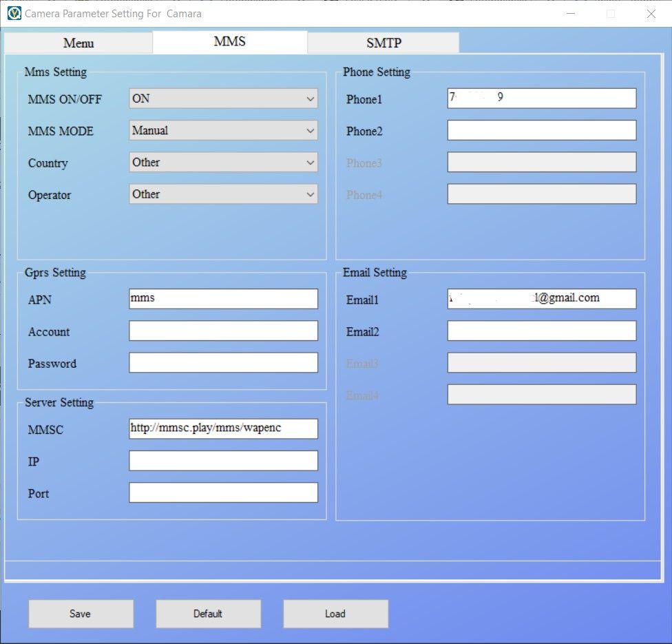Click the disabled Phone4 field

pos(542,194)
